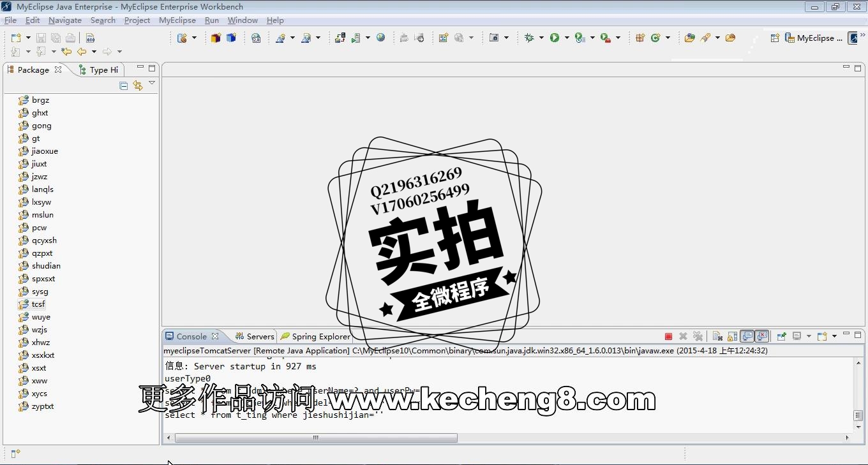Open the Edit menu
Screen dimensions: 868x465
(x=33, y=20)
